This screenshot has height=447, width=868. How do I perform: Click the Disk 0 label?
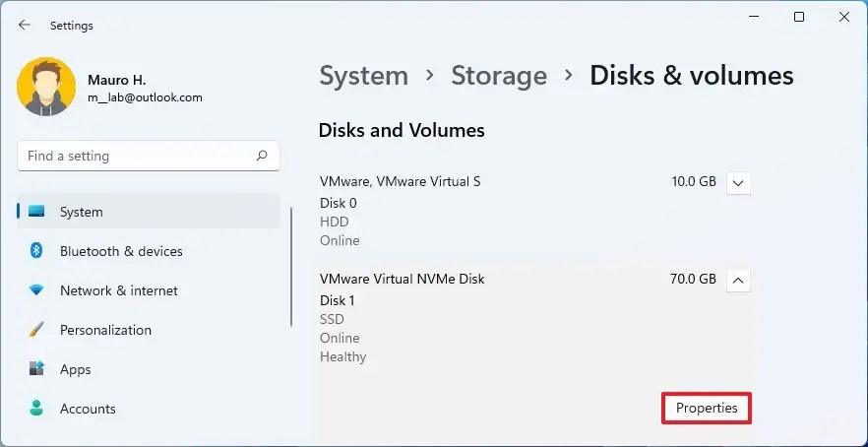pos(339,203)
